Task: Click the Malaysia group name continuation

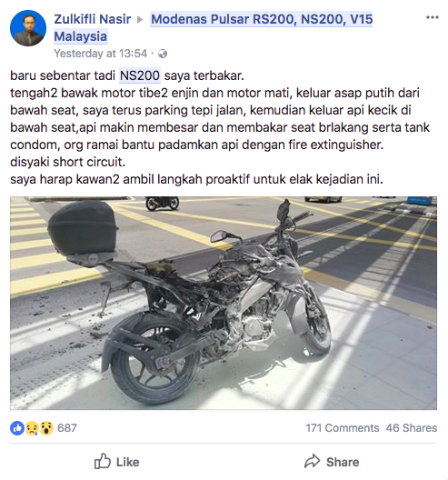Action: (81, 36)
